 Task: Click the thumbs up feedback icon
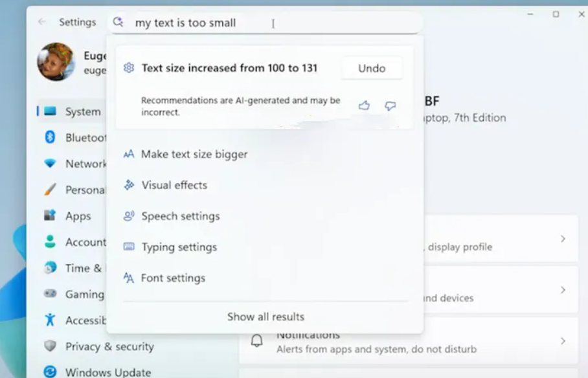click(364, 106)
